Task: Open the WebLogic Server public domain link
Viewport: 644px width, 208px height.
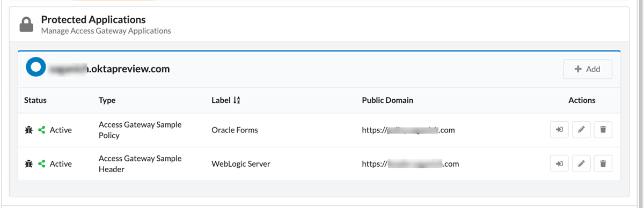Action: pos(411,164)
